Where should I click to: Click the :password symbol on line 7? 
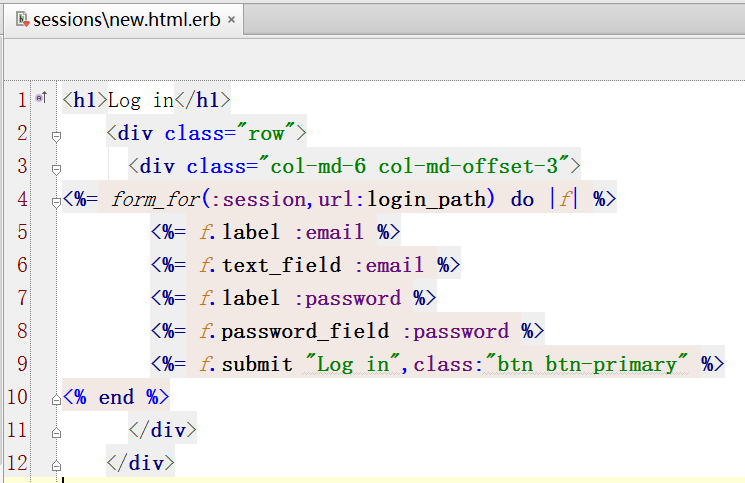pos(348,299)
